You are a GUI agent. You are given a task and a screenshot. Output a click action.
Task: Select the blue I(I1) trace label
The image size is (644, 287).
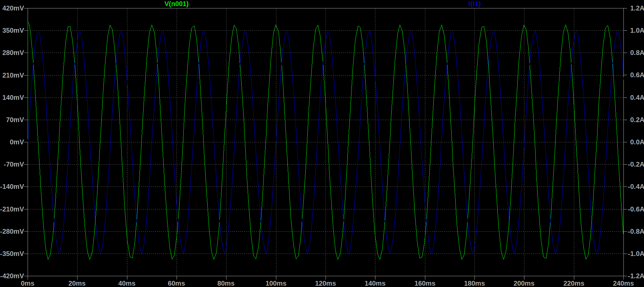(474, 4)
